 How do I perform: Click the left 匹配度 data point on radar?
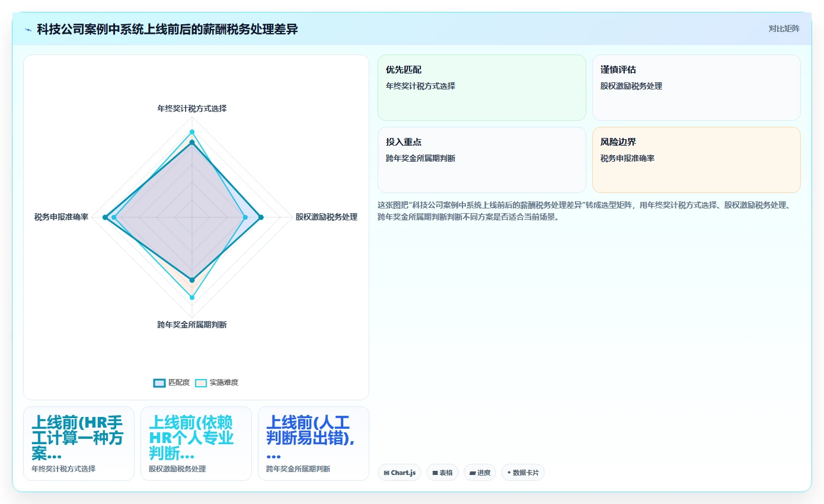click(105, 217)
